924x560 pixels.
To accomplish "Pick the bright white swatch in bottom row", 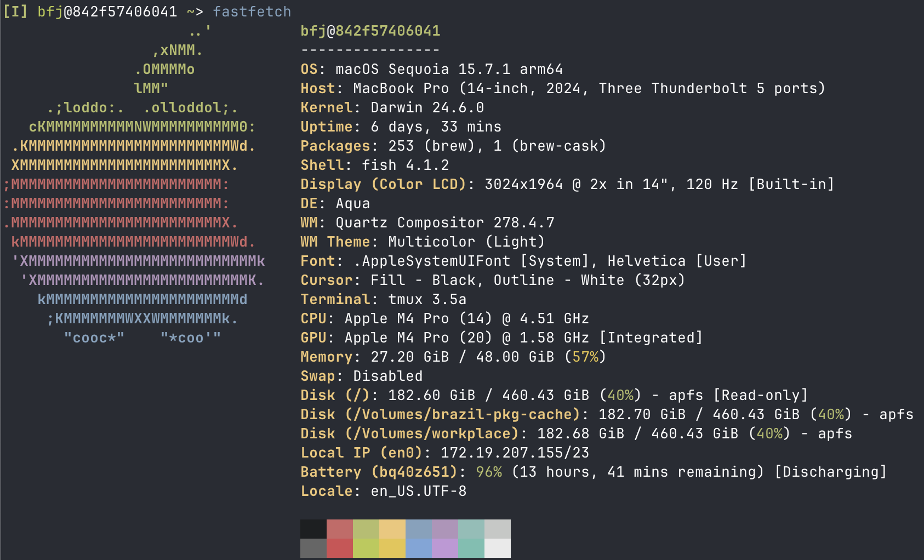I will tap(498, 548).
